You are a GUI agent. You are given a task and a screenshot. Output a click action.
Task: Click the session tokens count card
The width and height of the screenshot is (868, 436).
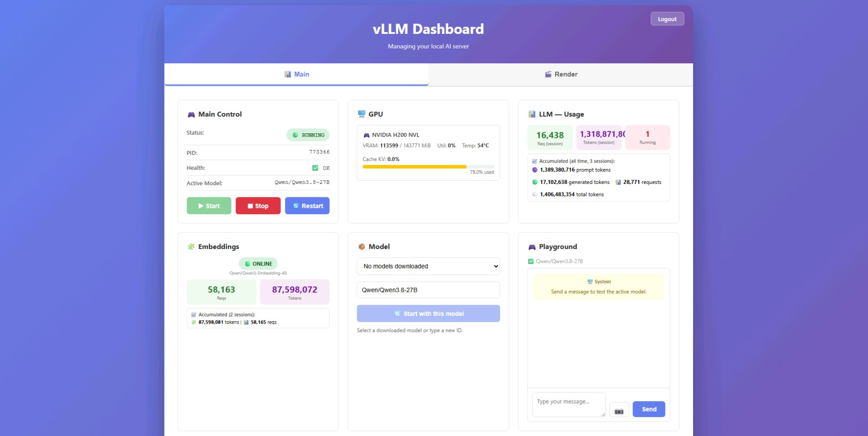pos(599,137)
